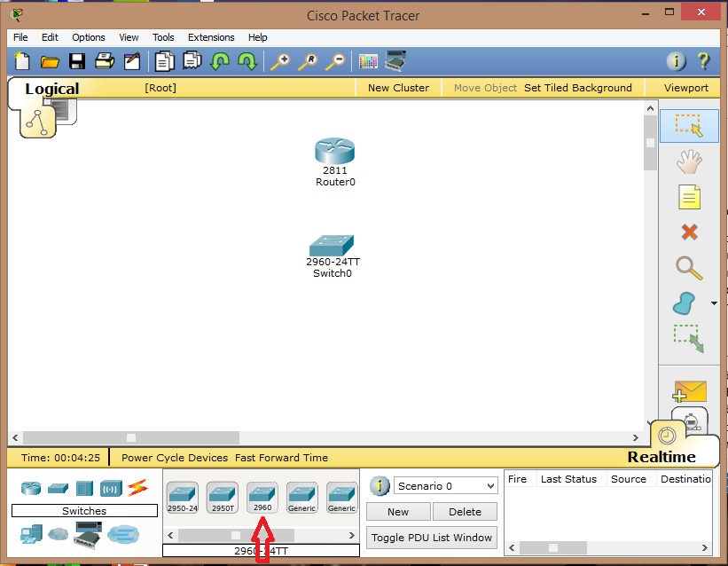
Task: Click the Undo green arrow icon
Action: (x=220, y=61)
